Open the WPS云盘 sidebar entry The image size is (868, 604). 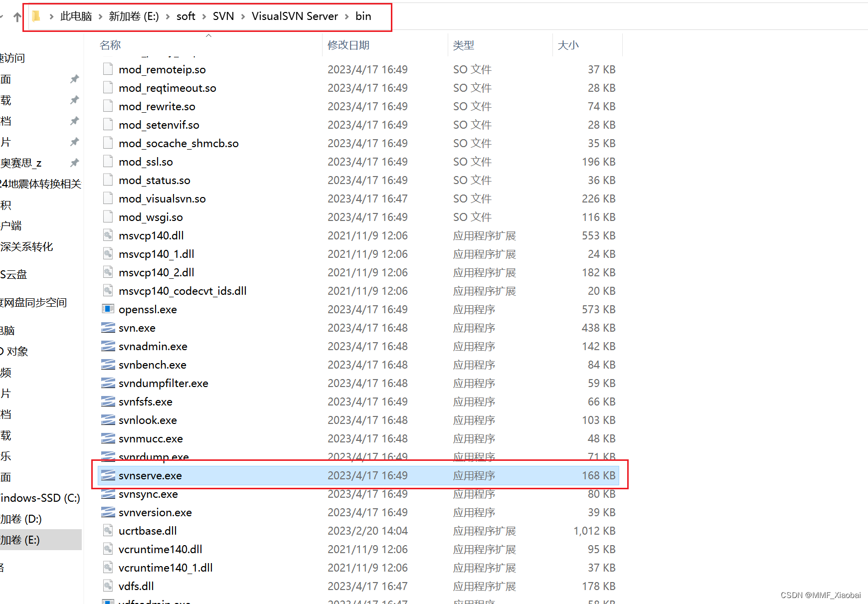tap(13, 275)
